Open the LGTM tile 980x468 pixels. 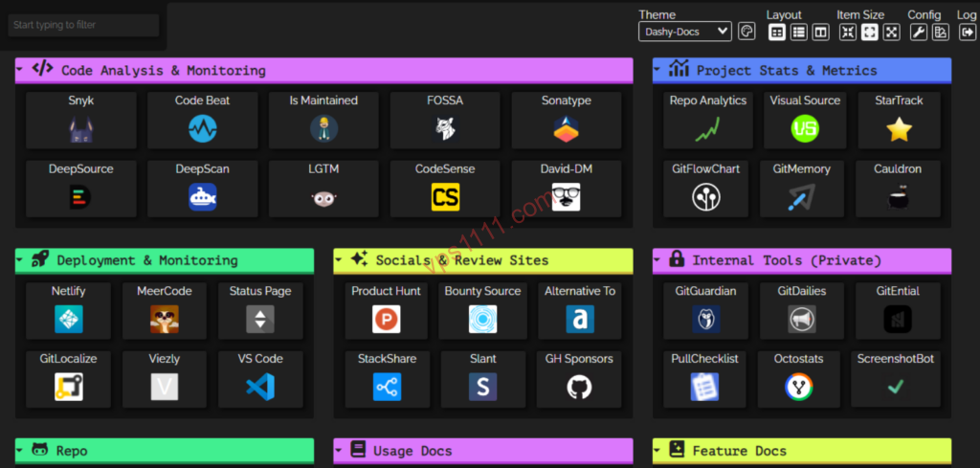click(x=323, y=189)
